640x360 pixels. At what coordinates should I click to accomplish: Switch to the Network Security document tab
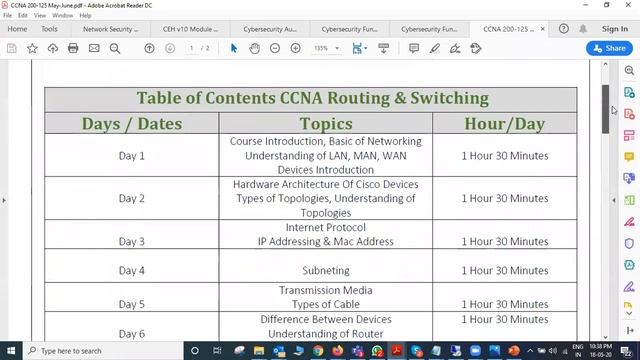(111, 29)
